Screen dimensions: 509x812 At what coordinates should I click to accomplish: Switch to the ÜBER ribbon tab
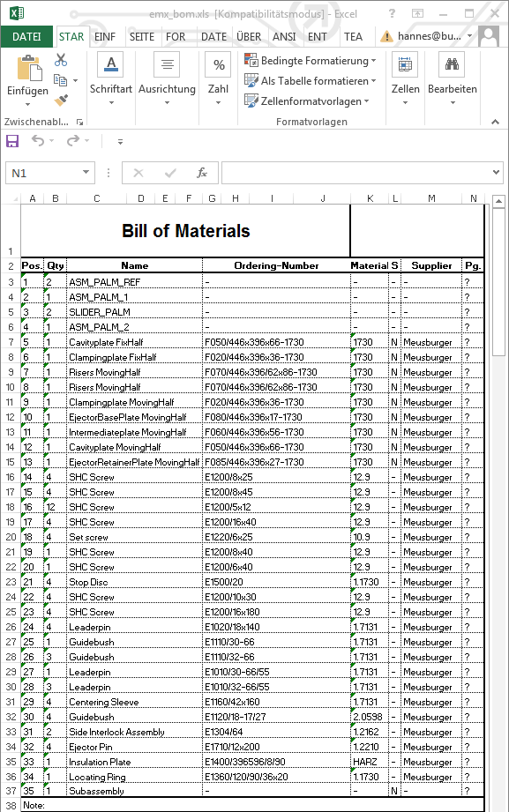pyautogui.click(x=249, y=37)
